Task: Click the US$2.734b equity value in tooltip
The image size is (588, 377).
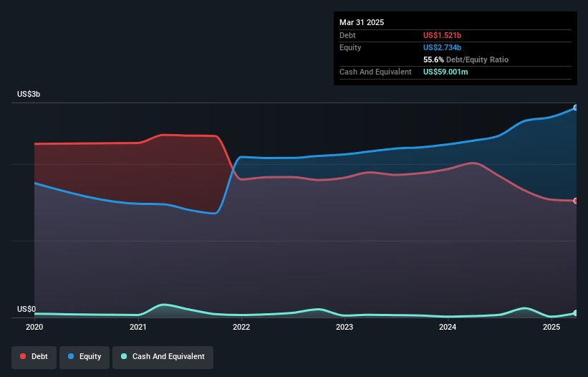Action: 443,47
